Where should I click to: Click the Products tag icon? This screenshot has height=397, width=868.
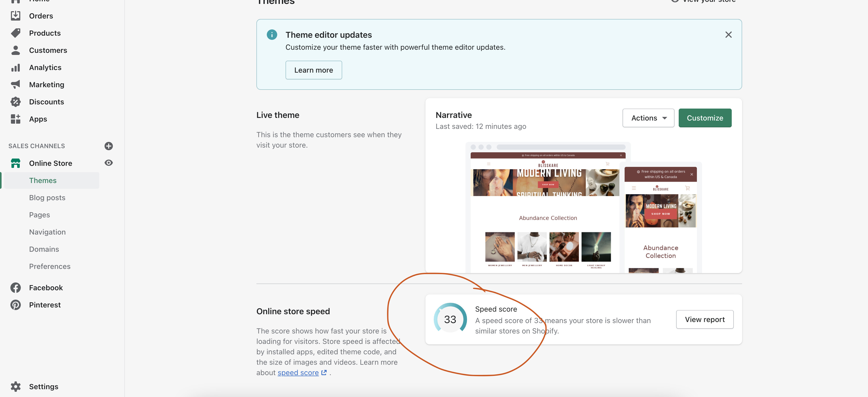[x=16, y=33]
